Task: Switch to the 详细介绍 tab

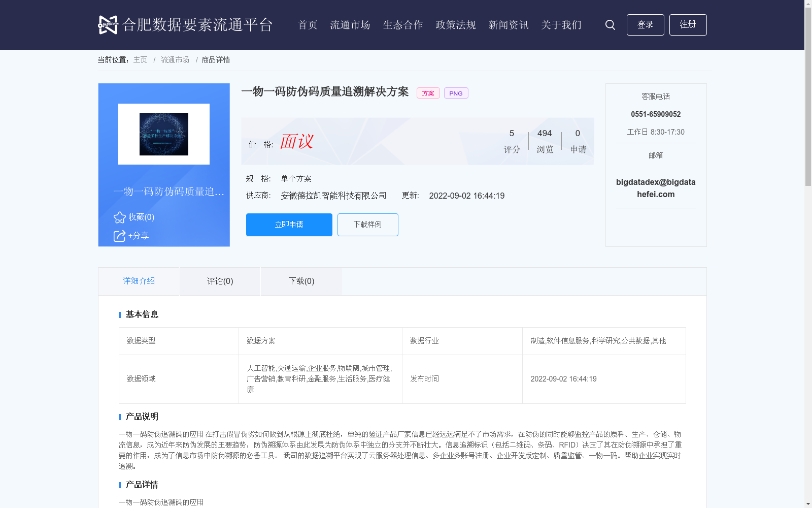Action: [x=139, y=281]
